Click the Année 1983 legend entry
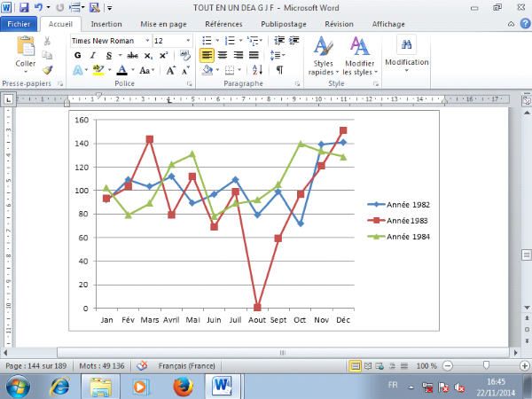 coord(403,220)
